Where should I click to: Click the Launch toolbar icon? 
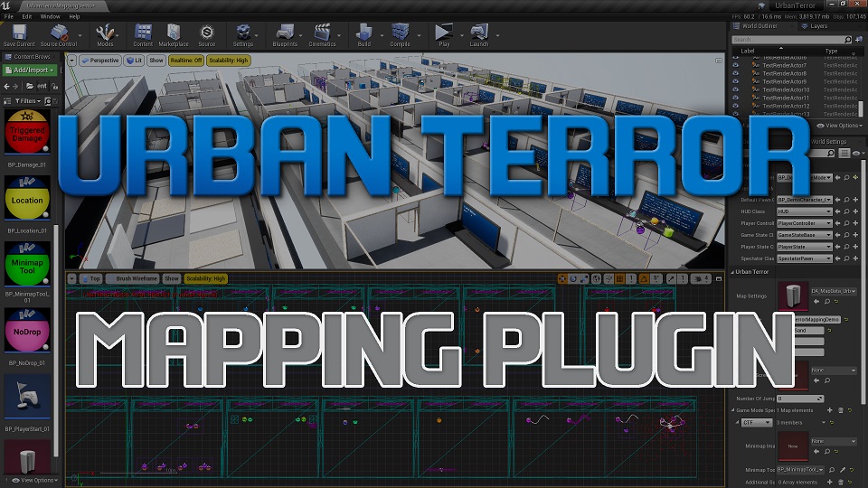pyautogui.click(x=479, y=35)
